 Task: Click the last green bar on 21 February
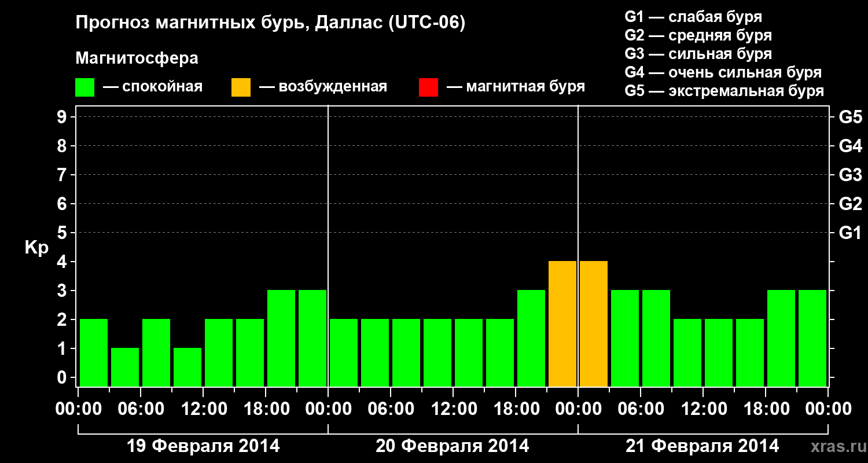point(812,338)
